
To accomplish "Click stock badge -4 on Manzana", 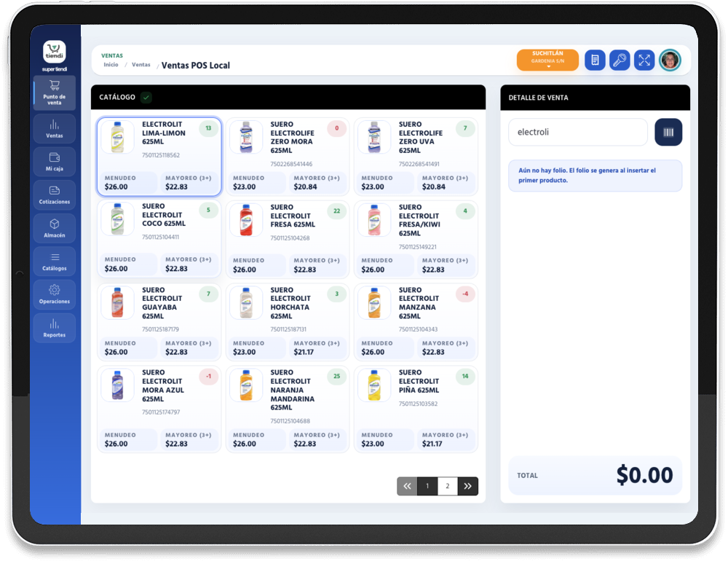I will click(465, 294).
